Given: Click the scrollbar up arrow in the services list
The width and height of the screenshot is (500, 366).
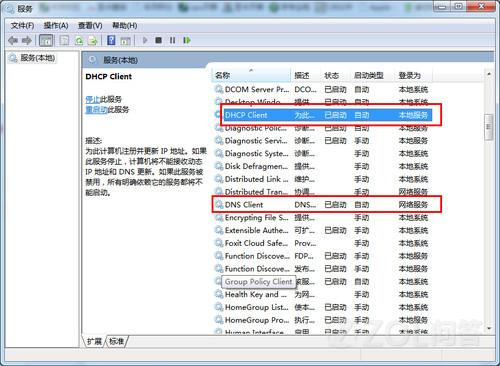Looking at the screenshot, I should [489, 74].
